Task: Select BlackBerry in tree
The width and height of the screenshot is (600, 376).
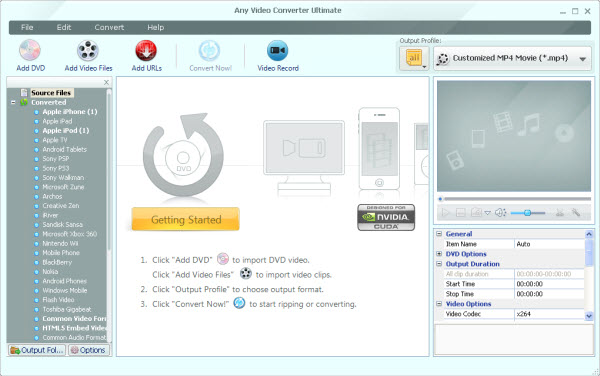Action: click(x=57, y=262)
